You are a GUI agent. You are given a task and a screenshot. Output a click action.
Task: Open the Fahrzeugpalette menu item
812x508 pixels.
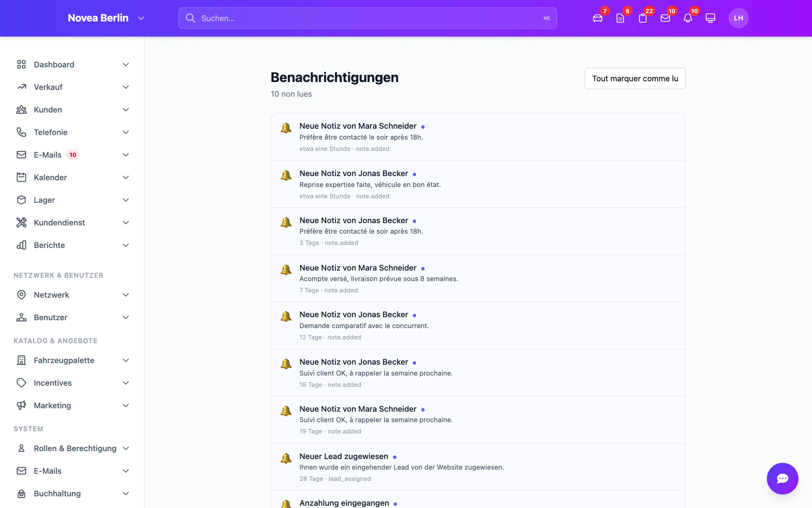73,360
